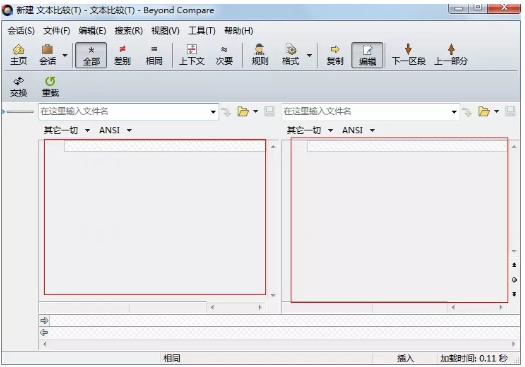The width and height of the screenshot is (525, 367).
Task: Click left pane horizontal scroll right arrow
Action: pos(260,307)
